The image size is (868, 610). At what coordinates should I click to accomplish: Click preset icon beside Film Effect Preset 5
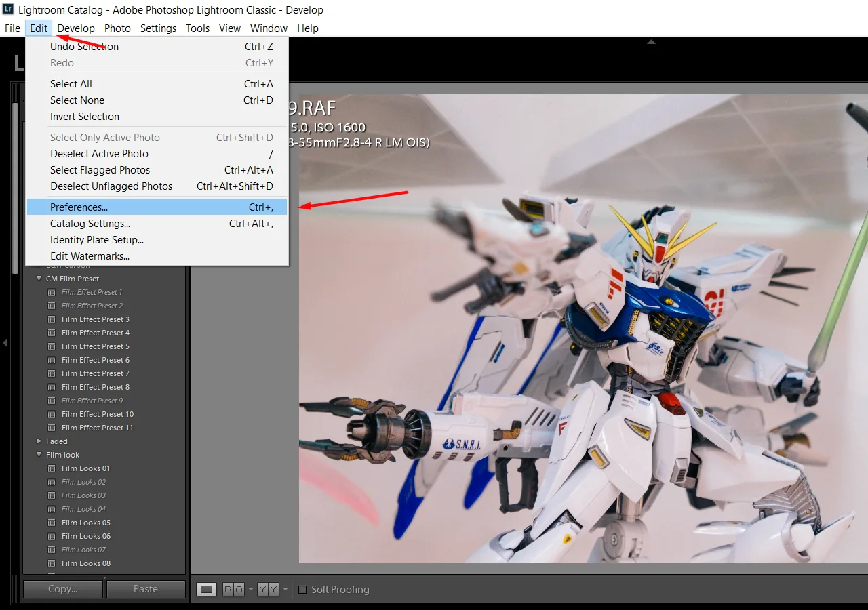point(52,346)
